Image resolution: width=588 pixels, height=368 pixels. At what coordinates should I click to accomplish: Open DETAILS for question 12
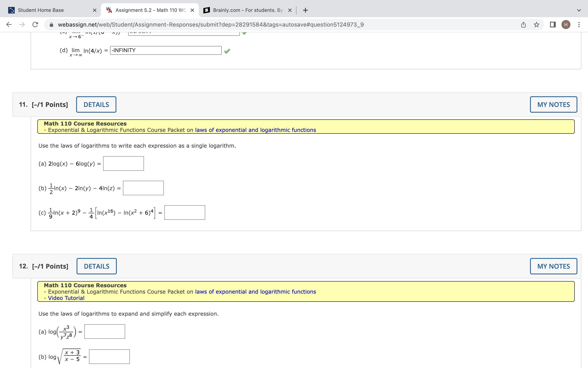[x=96, y=266]
